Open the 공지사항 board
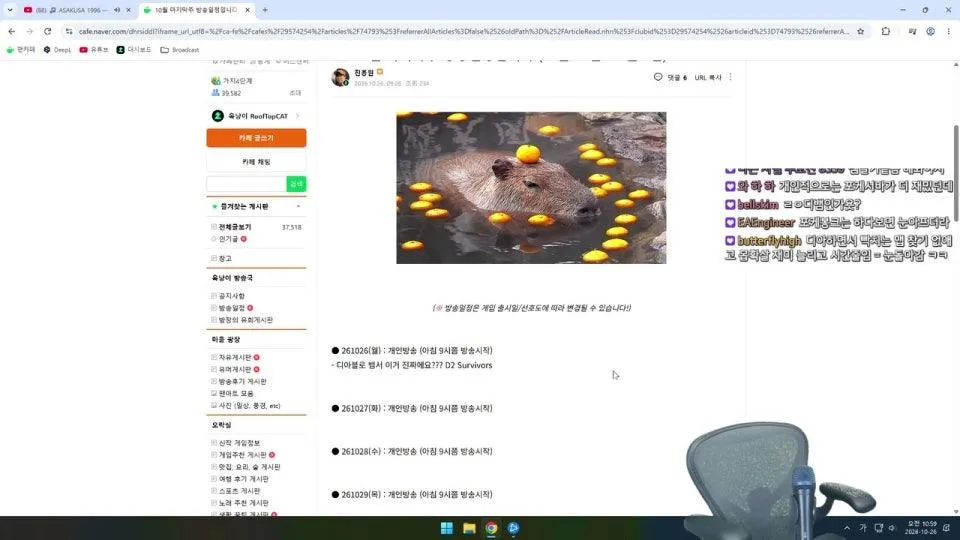960x540 pixels. pyautogui.click(x=231, y=296)
